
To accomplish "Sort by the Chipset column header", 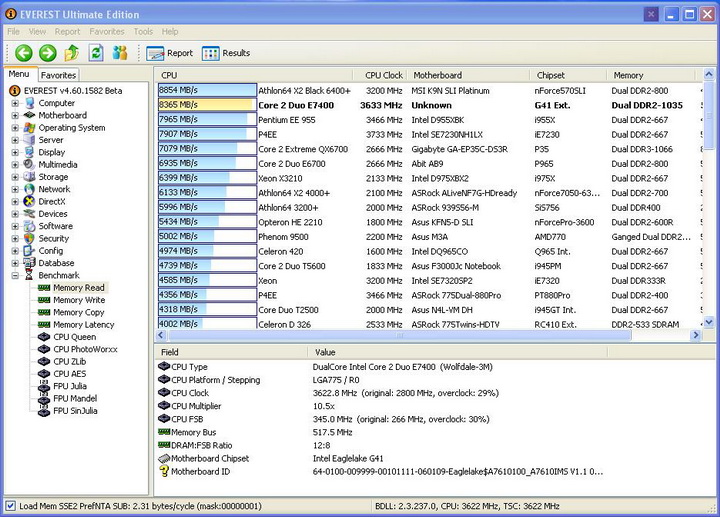I will [568, 75].
